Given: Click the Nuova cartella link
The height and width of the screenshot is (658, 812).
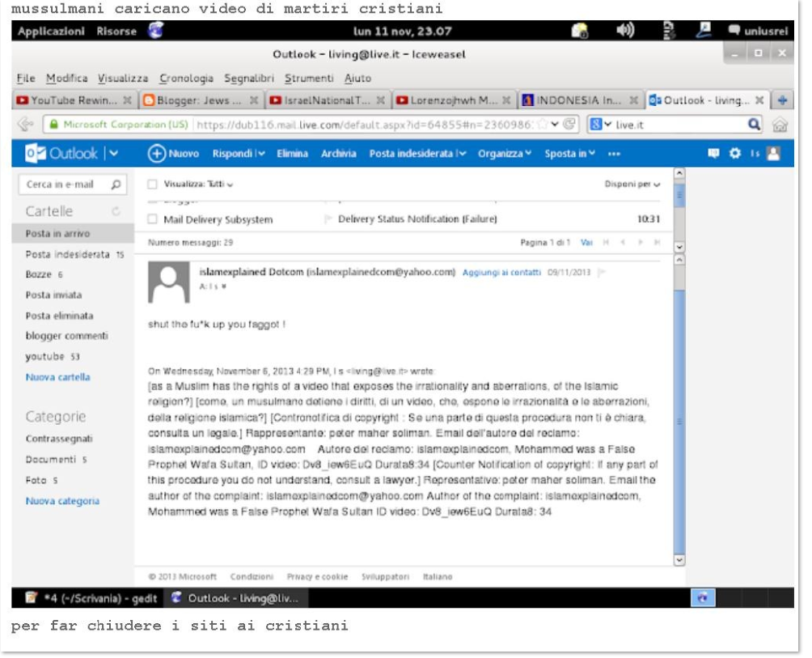Looking at the screenshot, I should pos(57,377).
